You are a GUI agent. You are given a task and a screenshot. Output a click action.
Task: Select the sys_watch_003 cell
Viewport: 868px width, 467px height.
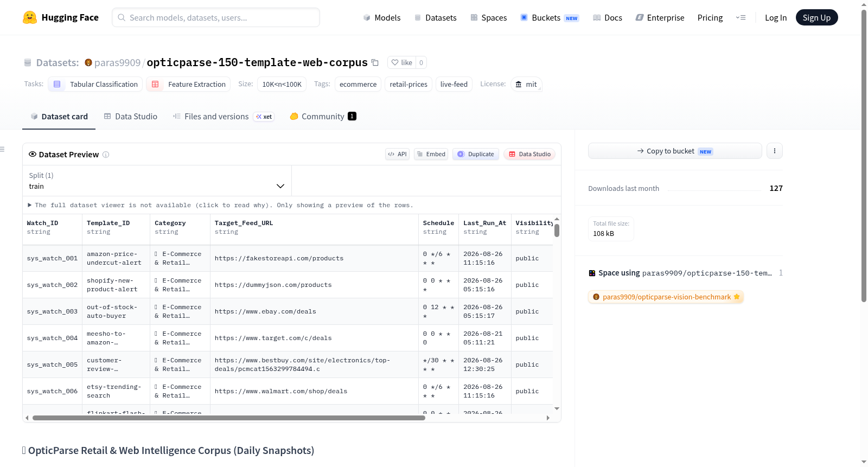coord(53,311)
